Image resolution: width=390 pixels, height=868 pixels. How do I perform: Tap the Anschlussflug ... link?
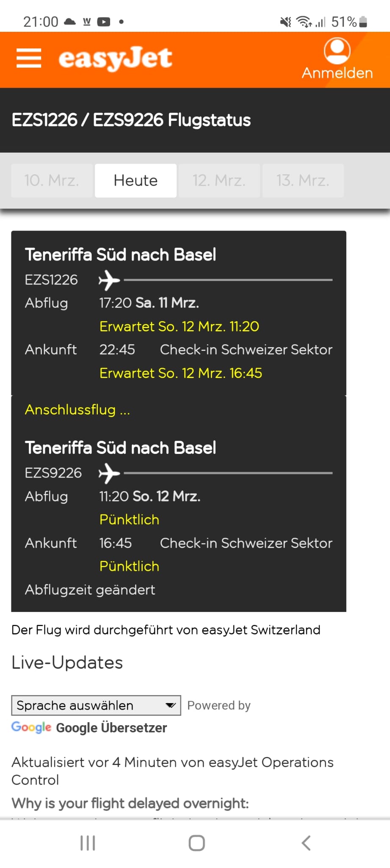(x=77, y=410)
